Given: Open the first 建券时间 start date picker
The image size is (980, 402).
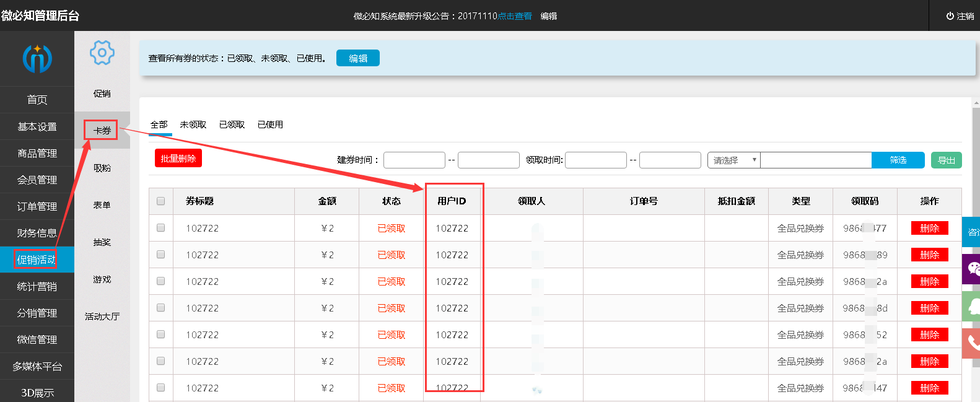Looking at the screenshot, I should pyautogui.click(x=414, y=160).
